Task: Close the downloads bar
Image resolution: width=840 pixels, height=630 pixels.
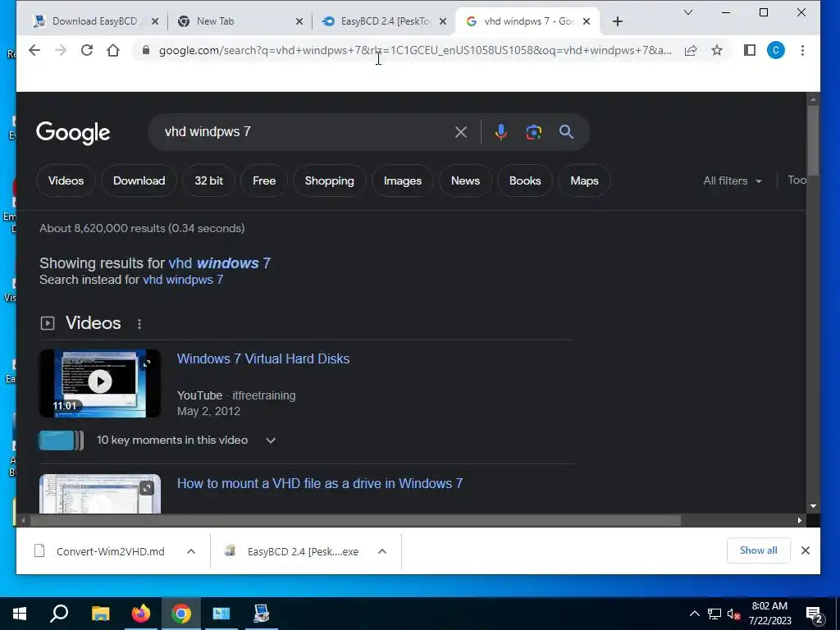Action: (806, 550)
